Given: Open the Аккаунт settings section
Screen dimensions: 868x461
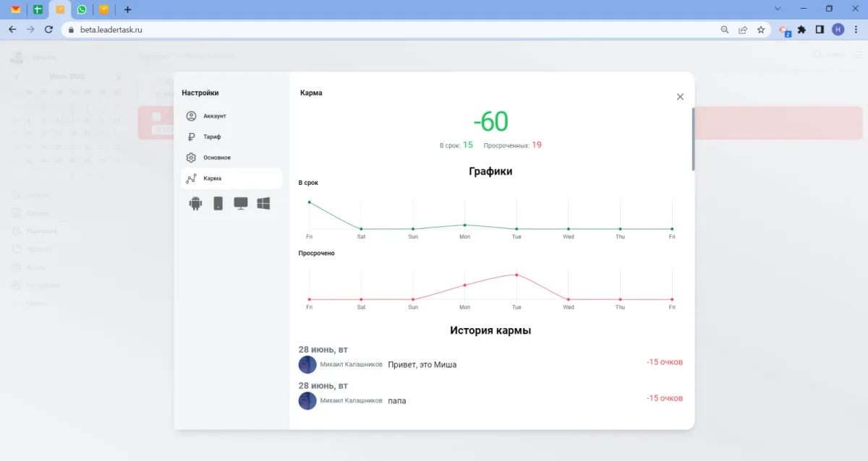Looking at the screenshot, I should tap(215, 116).
